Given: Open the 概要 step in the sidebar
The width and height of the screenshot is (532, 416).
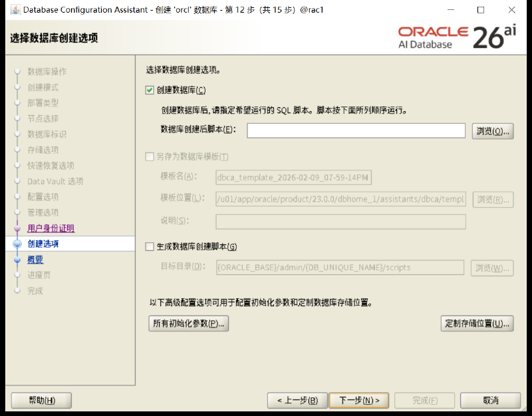Looking at the screenshot, I should pos(35,260).
